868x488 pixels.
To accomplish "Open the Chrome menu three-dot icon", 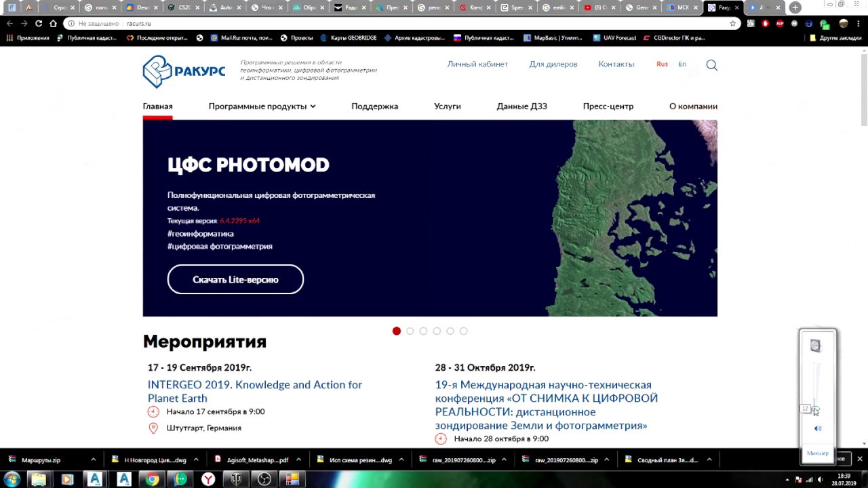I will coord(859,23).
